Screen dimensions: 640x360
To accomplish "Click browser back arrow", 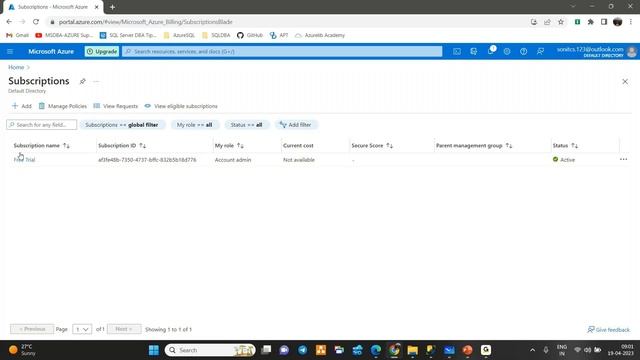I will (x=9, y=22).
